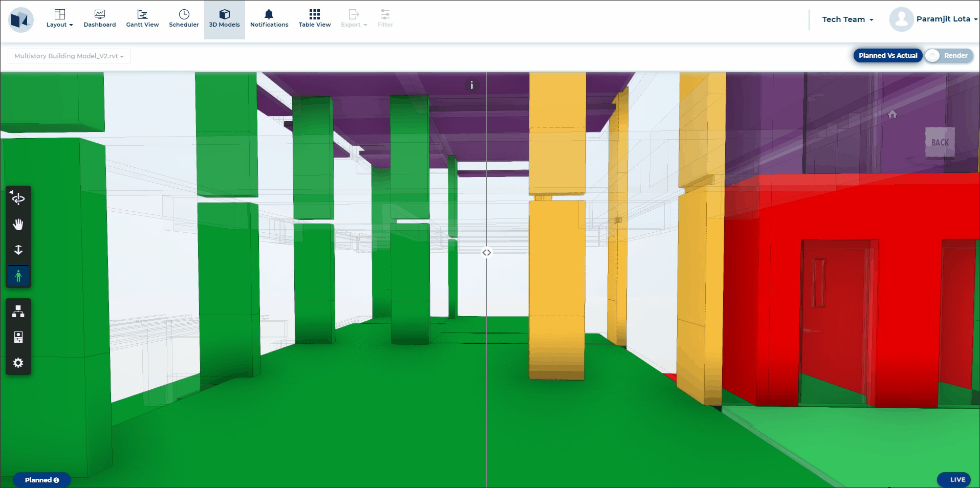Screen dimensions: 980x488
Task: Click the LIVE button
Action: [x=955, y=479]
